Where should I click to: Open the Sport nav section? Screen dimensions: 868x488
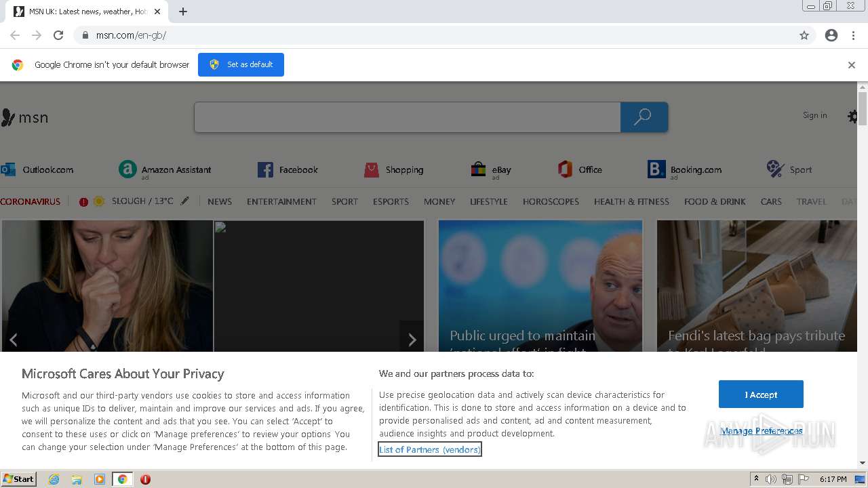[344, 201]
